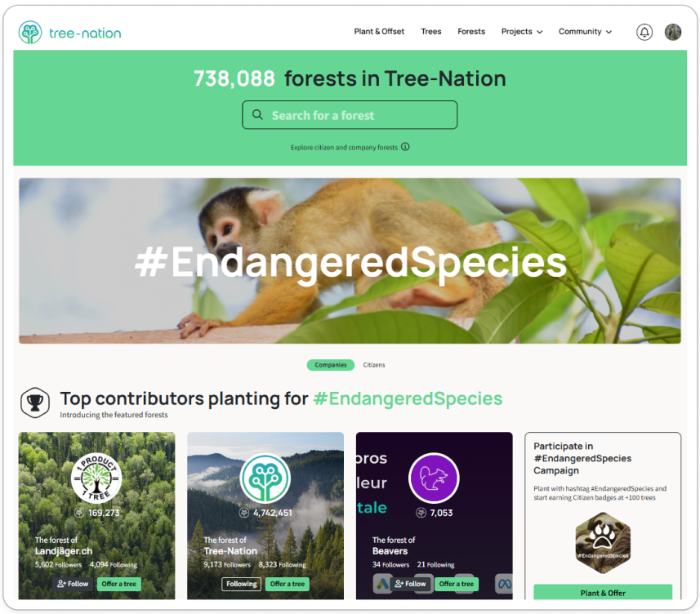Follow the Landjäger.ch forest

(73, 584)
